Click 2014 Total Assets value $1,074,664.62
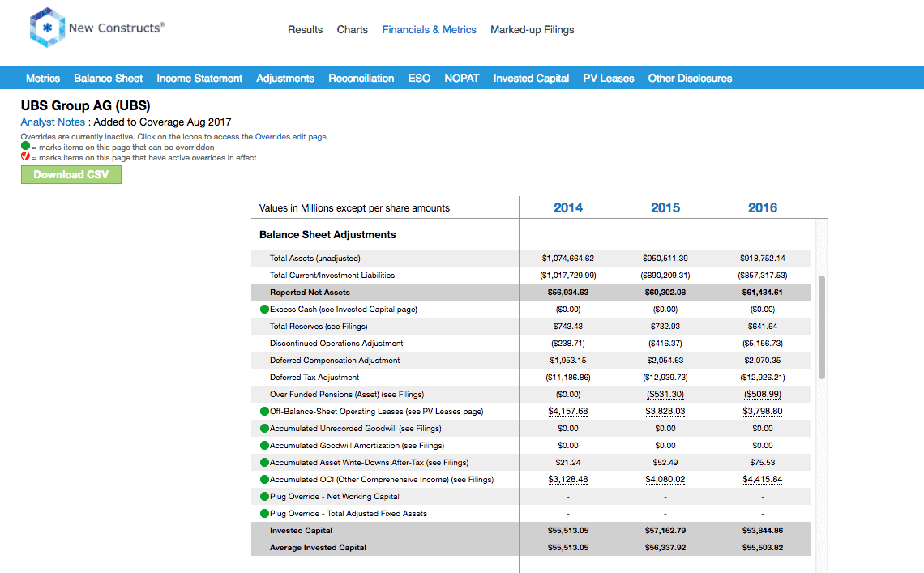The height and width of the screenshot is (573, 924). pos(568,259)
